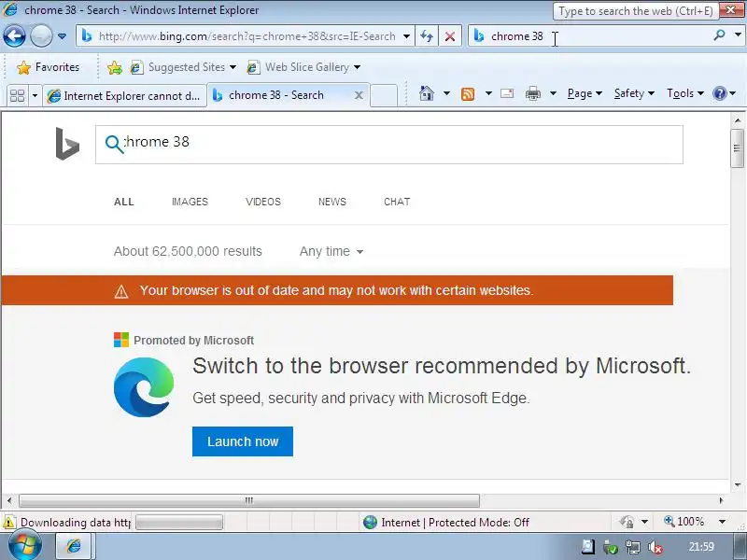Click Internet Explorer taskbar button

click(74, 546)
